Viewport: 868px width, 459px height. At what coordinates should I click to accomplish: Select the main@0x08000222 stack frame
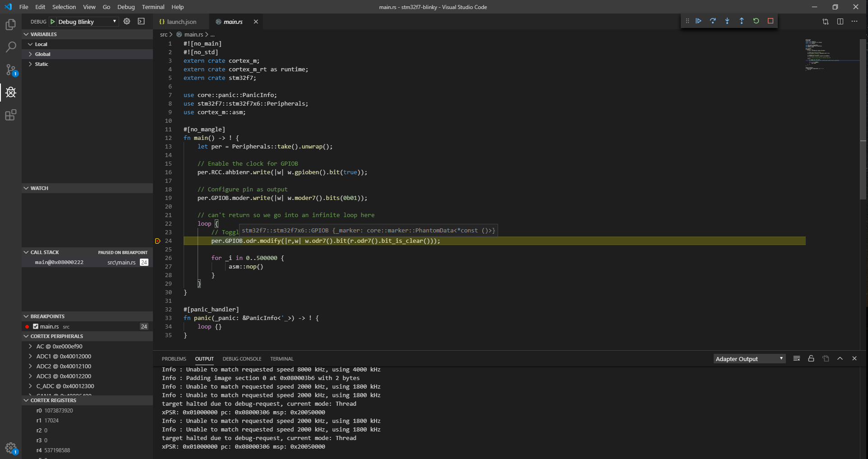pyautogui.click(x=59, y=262)
